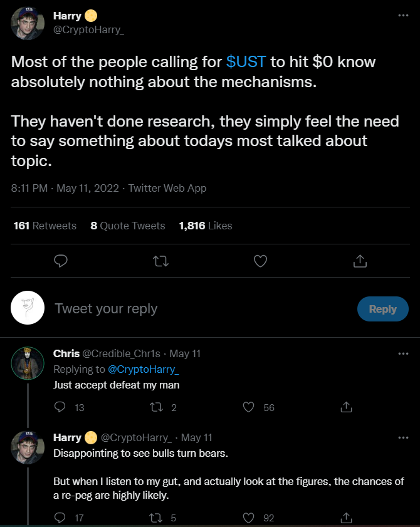Screen dimensions: 420x527
Task: Click the reply icon under the main tweet
Action: coord(61,260)
